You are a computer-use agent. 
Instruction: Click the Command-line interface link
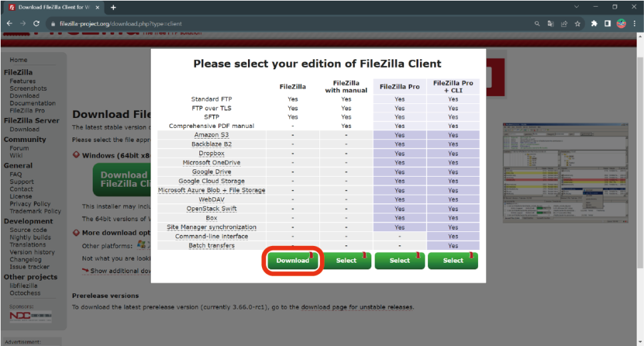[x=211, y=237]
